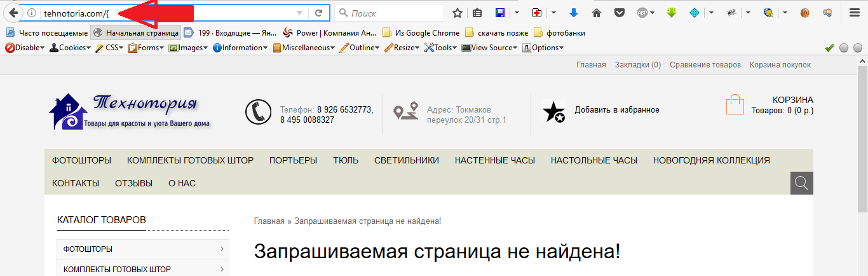Bookmark this page with the star icon

(x=458, y=13)
